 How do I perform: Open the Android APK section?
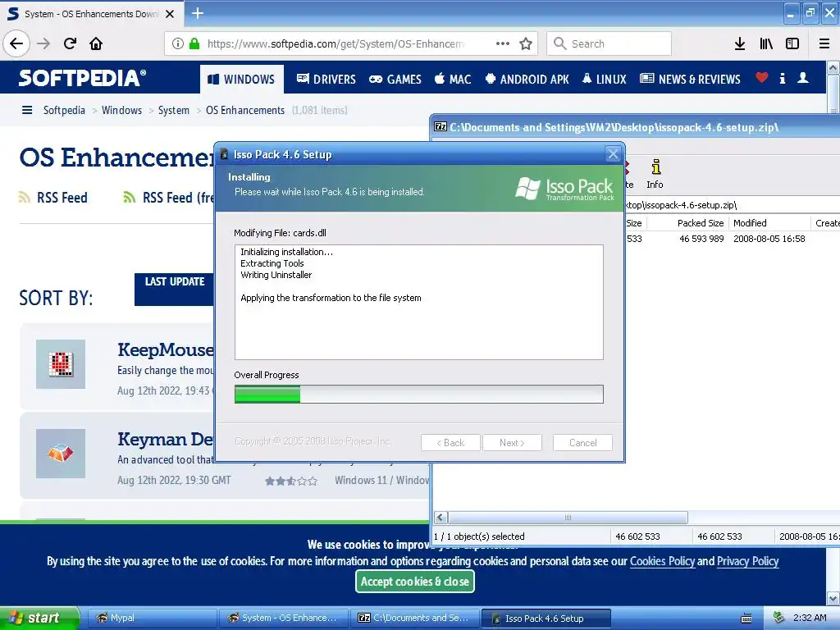pos(527,80)
